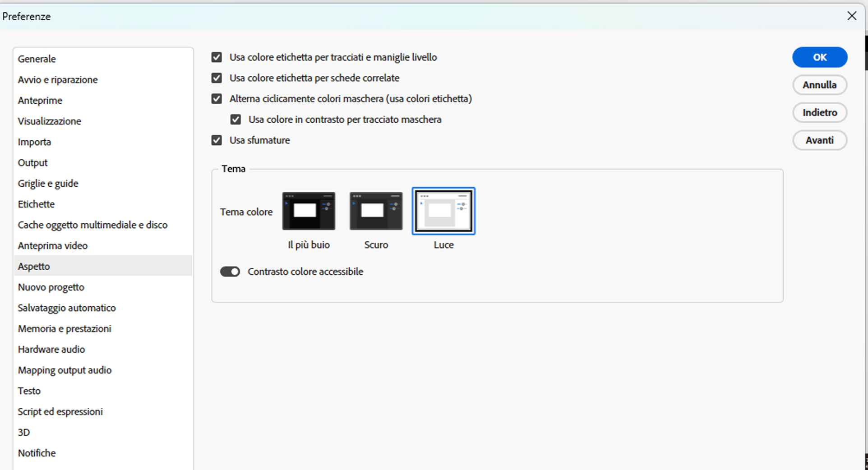Open Visualizzazione preferences
This screenshot has width=868, height=470.
[103, 121]
